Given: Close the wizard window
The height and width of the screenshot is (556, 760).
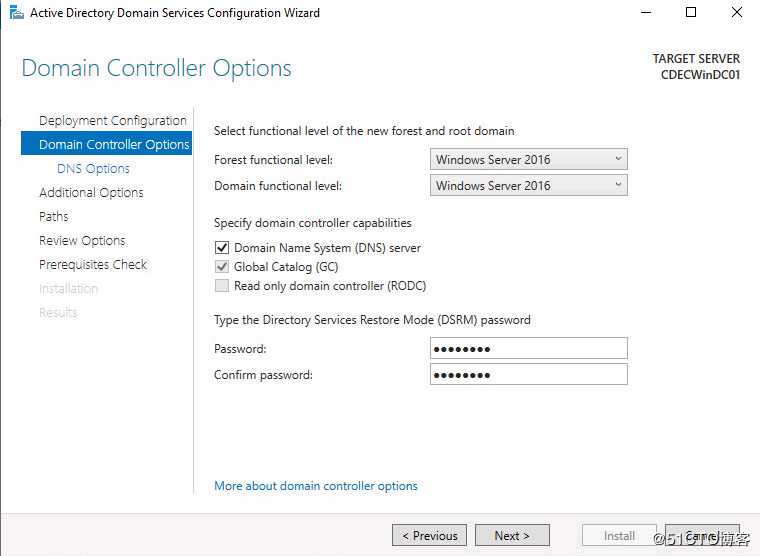Looking at the screenshot, I should pyautogui.click(x=737, y=13).
